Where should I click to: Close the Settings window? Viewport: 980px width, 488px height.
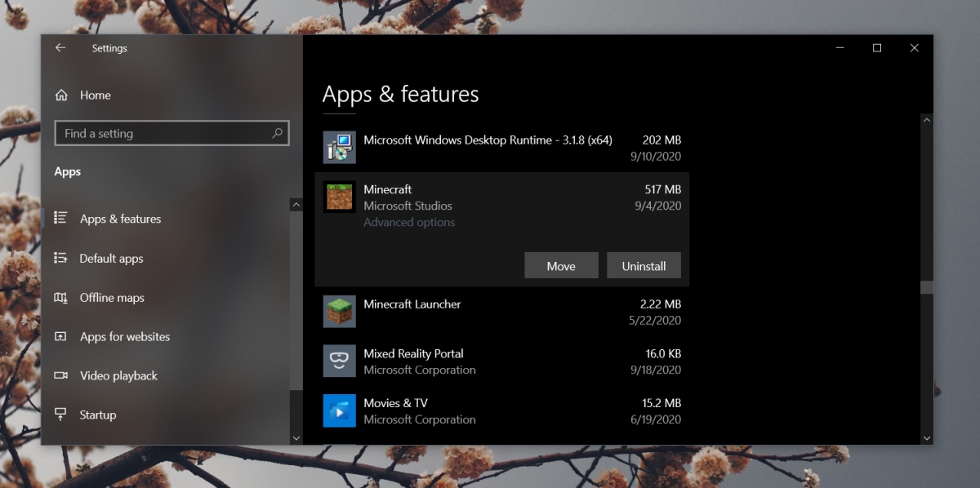click(914, 48)
